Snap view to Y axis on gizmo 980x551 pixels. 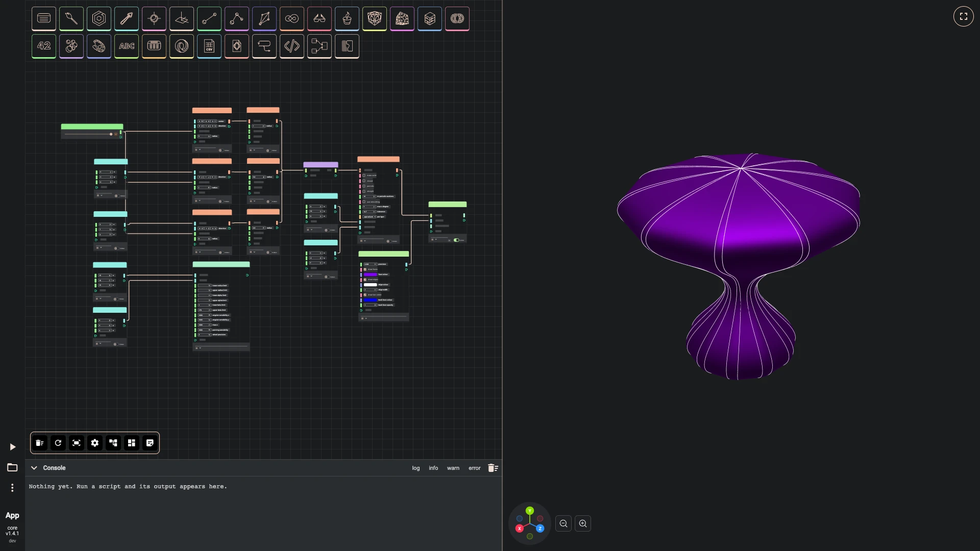tap(530, 511)
